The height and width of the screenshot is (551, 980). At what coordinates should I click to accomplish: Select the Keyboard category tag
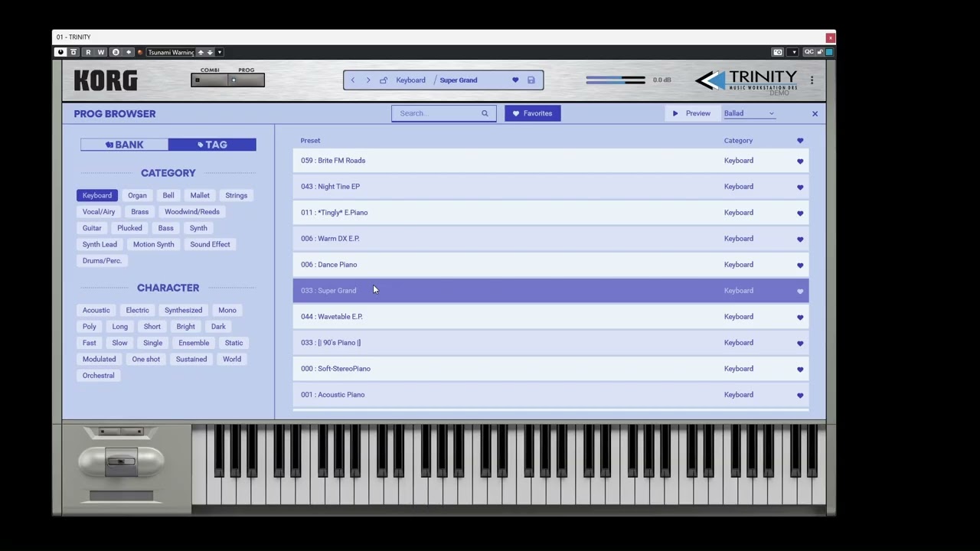tap(97, 195)
